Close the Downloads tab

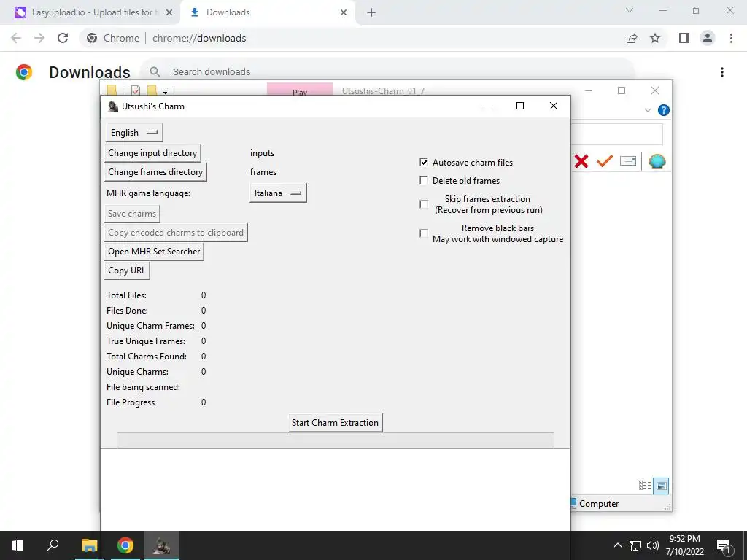[344, 12]
